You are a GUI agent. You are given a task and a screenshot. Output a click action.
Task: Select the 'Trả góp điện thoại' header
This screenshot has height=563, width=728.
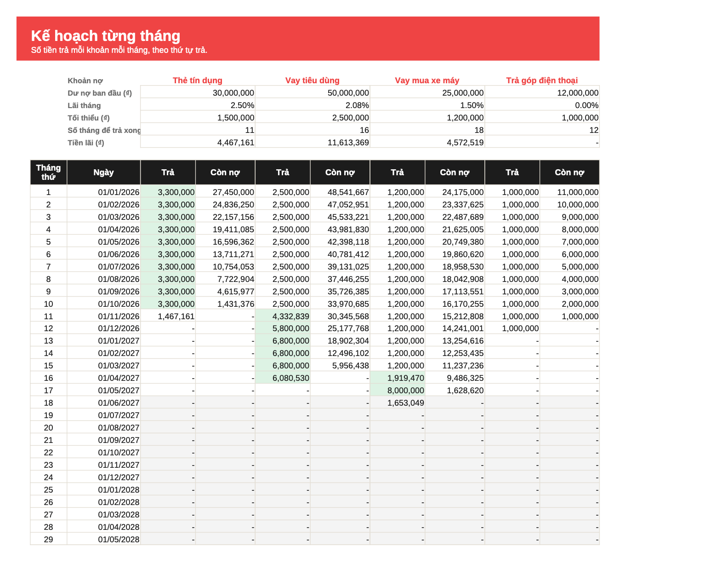(x=542, y=80)
